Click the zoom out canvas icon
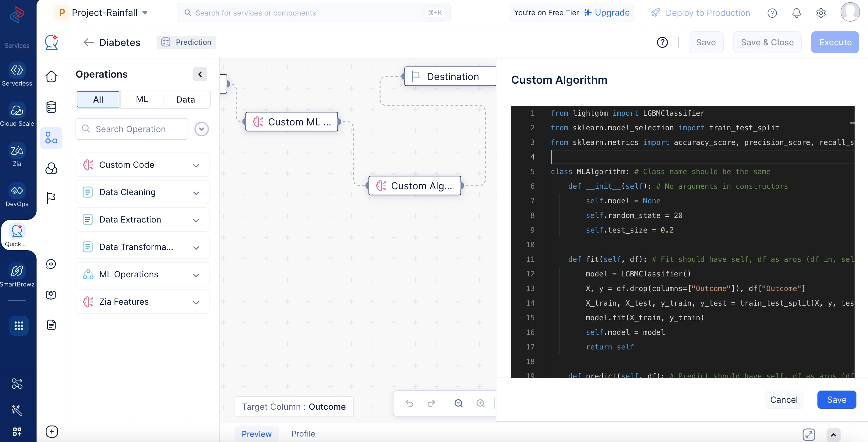 (458, 403)
